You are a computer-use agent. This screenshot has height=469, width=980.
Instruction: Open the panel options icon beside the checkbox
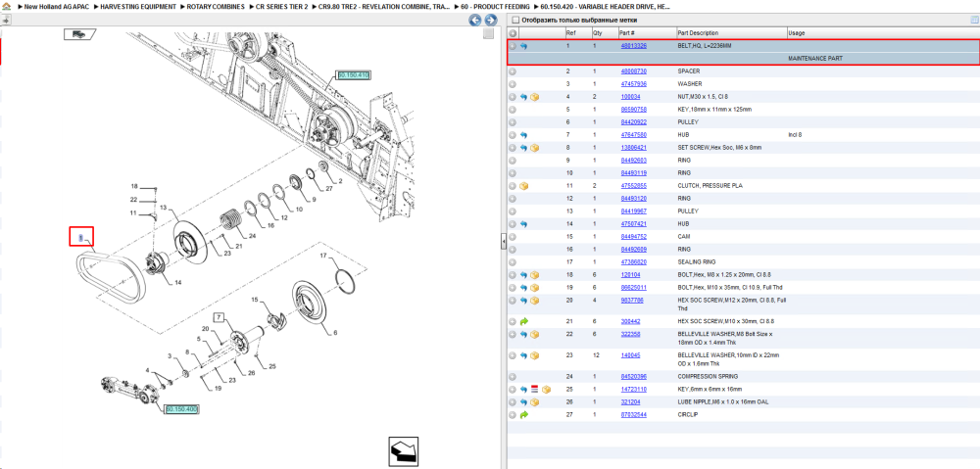(x=973, y=20)
